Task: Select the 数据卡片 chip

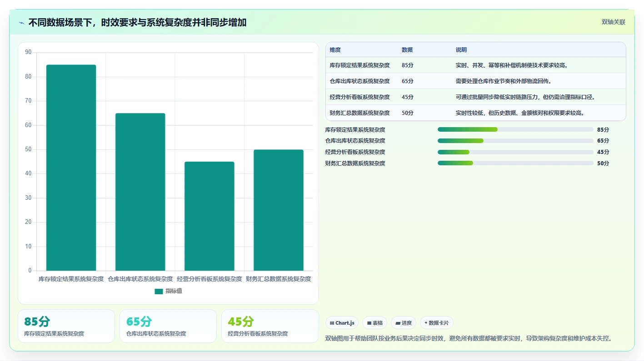Action: [x=437, y=323]
